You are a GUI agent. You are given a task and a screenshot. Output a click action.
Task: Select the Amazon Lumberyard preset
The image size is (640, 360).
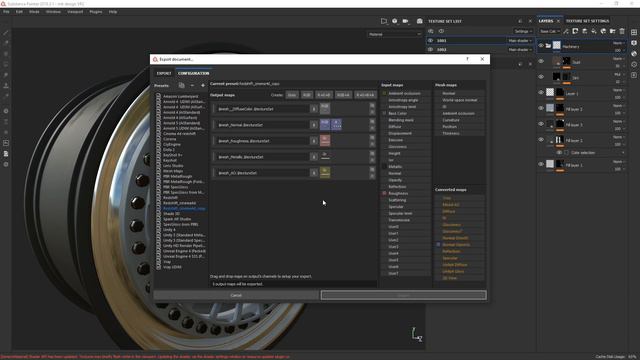click(180, 96)
